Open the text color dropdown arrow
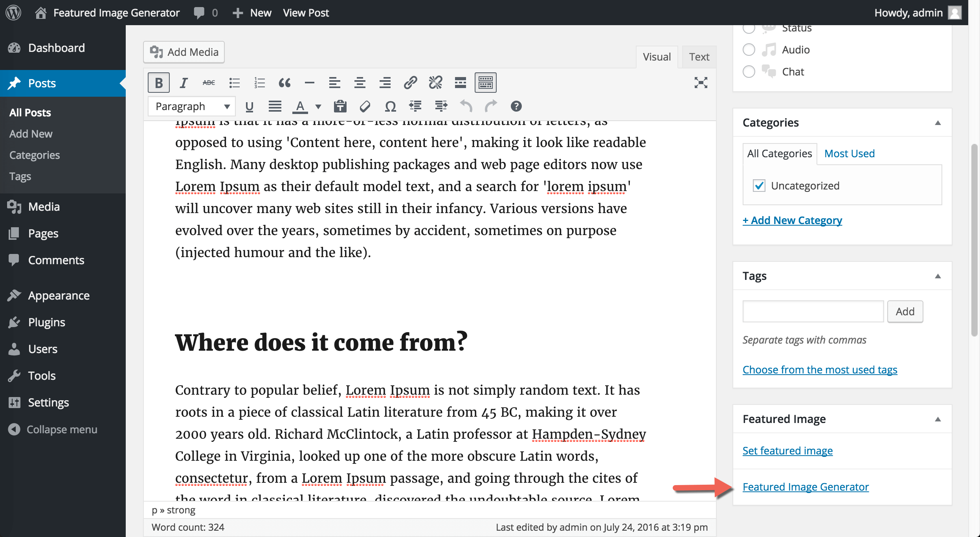This screenshot has height=537, width=980. tap(318, 107)
